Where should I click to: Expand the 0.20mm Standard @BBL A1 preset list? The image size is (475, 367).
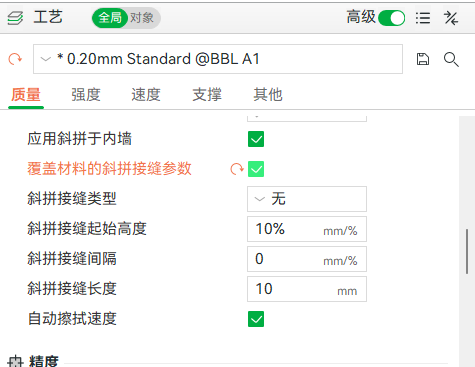[x=218, y=59]
